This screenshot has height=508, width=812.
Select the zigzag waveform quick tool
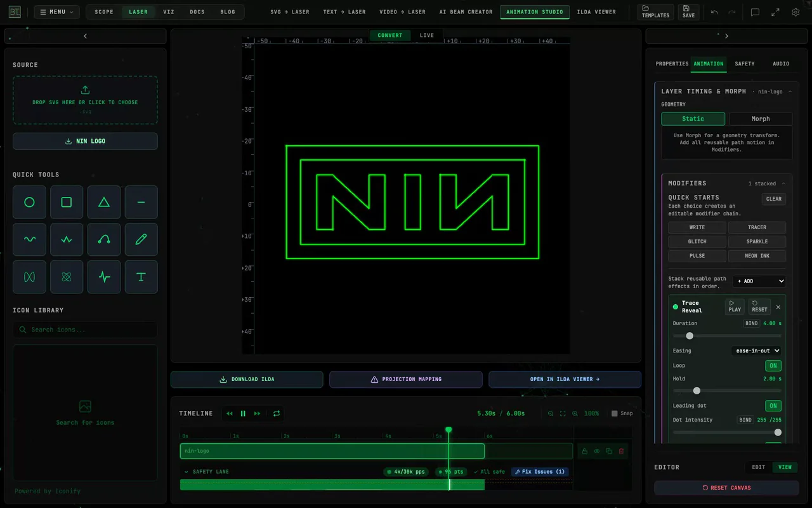tap(67, 239)
